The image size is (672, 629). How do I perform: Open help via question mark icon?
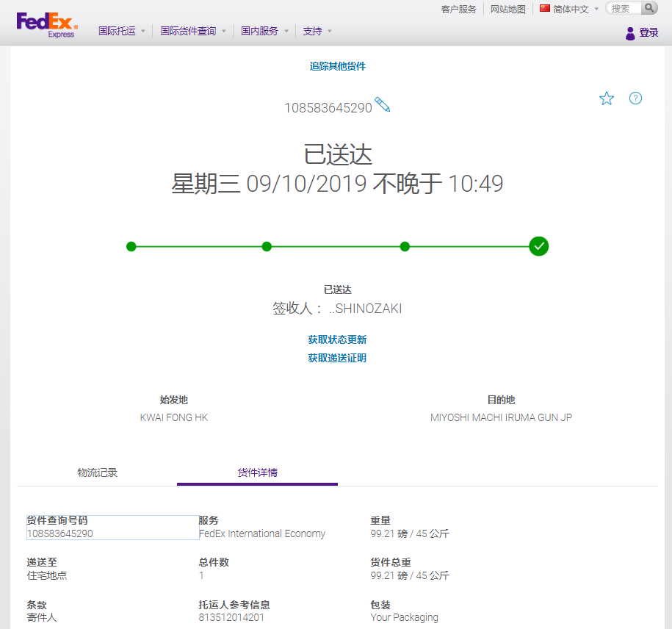point(635,98)
